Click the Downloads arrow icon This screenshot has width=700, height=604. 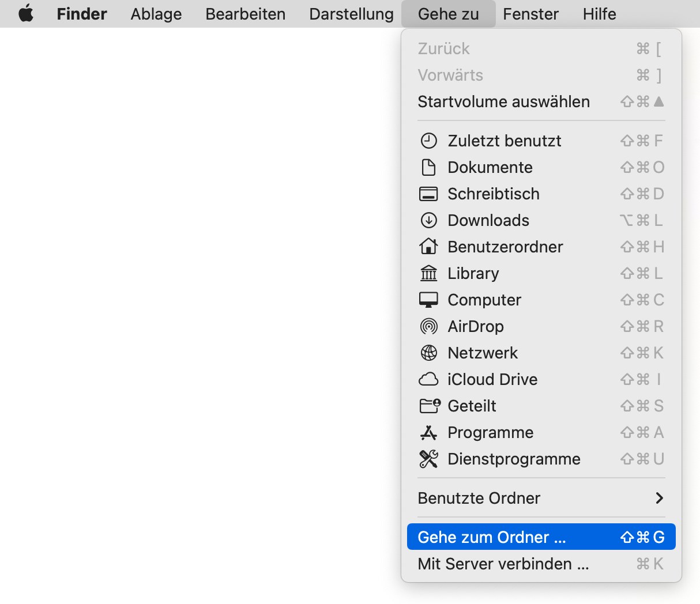(429, 220)
